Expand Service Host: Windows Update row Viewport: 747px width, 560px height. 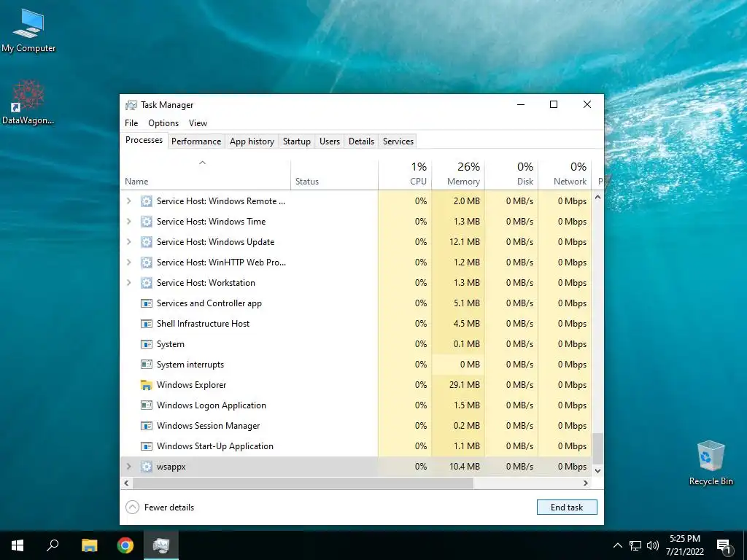point(128,242)
